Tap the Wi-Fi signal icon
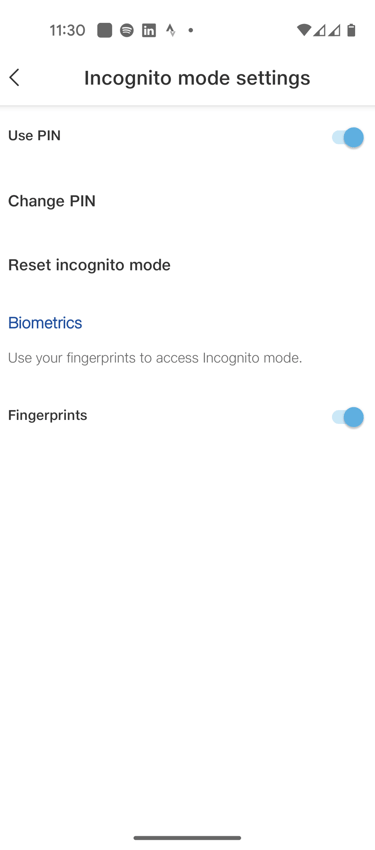 pyautogui.click(x=304, y=30)
